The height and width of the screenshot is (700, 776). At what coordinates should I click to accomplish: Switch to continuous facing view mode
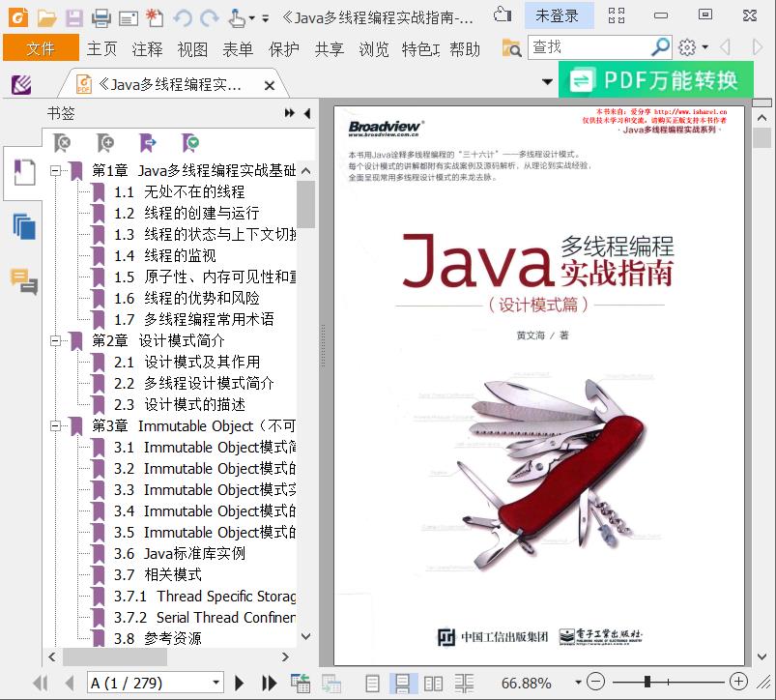464,684
